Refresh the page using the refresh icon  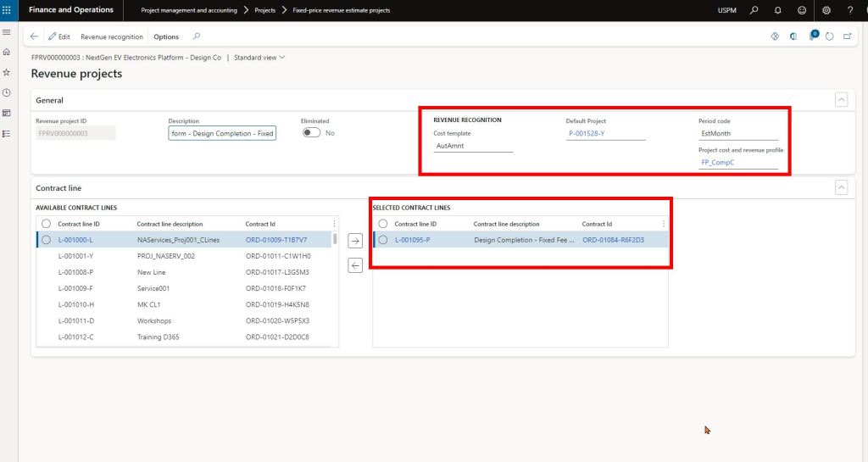click(829, 36)
